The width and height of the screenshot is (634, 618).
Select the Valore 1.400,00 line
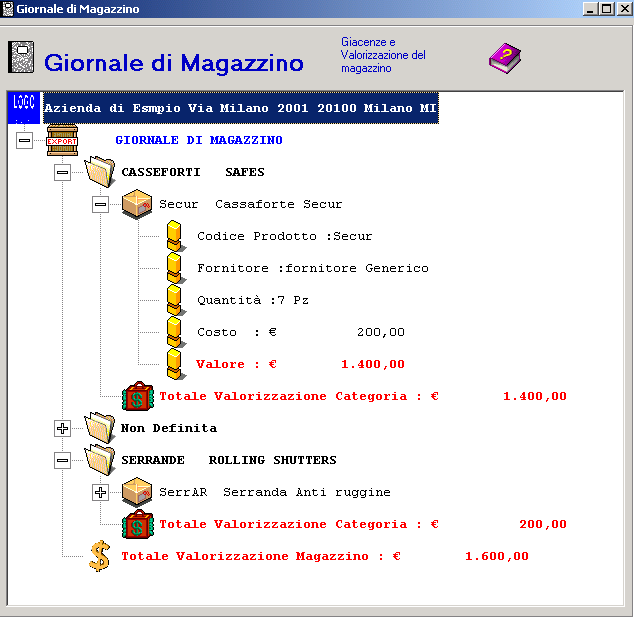[300, 364]
